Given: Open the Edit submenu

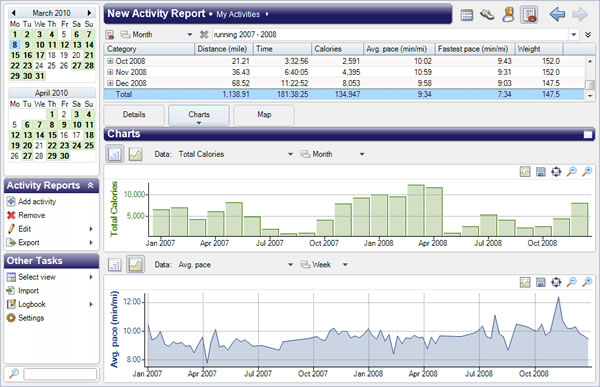Looking at the screenshot, I should coord(51,229).
